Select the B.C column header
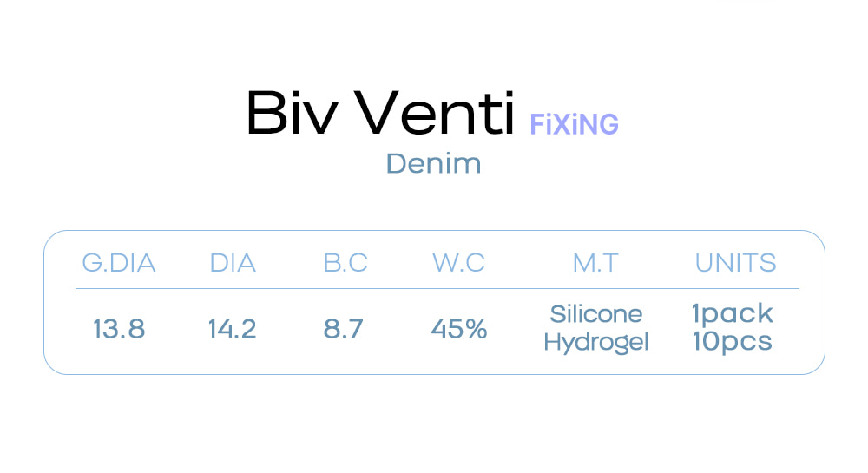The height and width of the screenshot is (473, 868). tap(345, 263)
